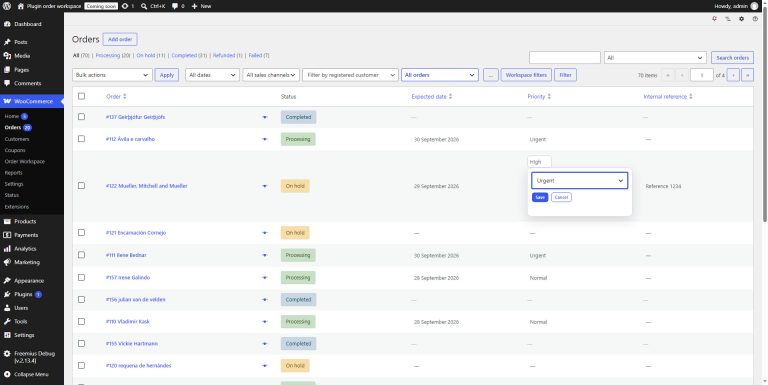Cancel the priority edit popup
The height and width of the screenshot is (385, 768).
coord(561,197)
